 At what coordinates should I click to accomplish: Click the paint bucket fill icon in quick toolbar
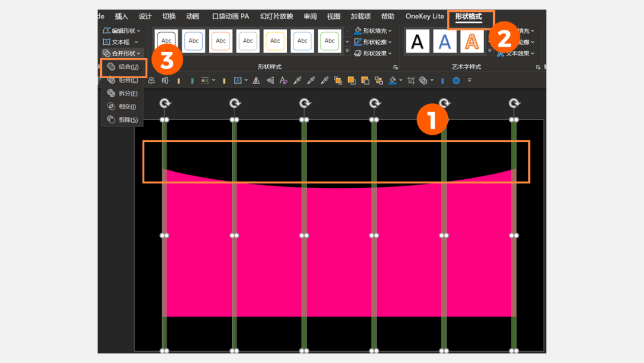pos(393,81)
